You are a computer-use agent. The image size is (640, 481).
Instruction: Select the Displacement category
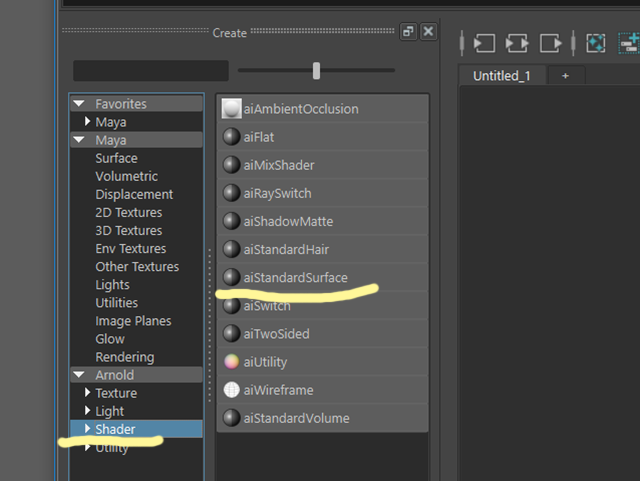coord(134,194)
